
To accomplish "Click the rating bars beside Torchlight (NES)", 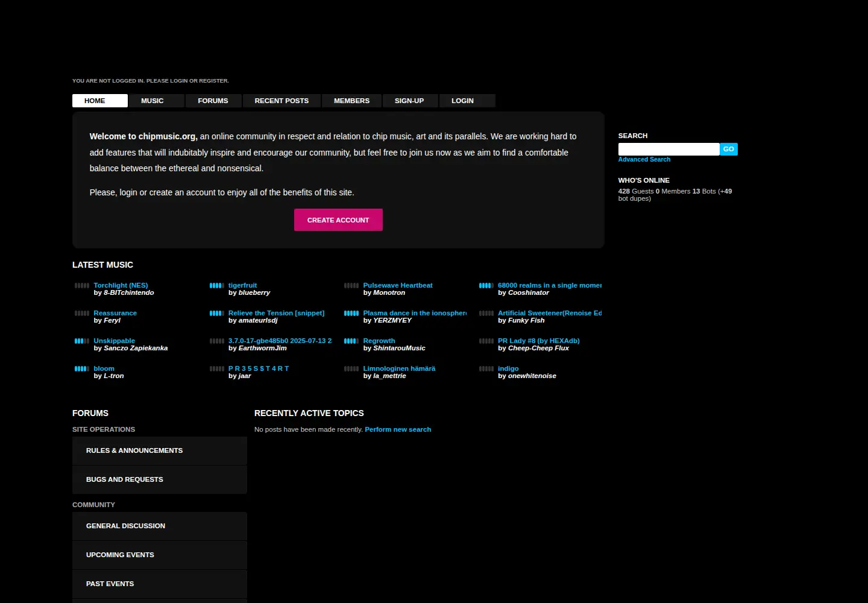I will 82,286.
